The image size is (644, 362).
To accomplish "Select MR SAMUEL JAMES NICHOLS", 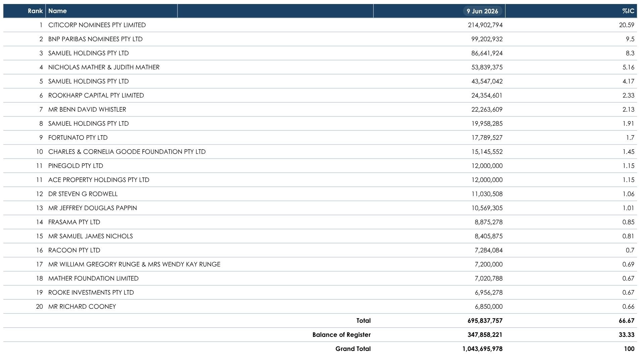I will coord(91,236).
